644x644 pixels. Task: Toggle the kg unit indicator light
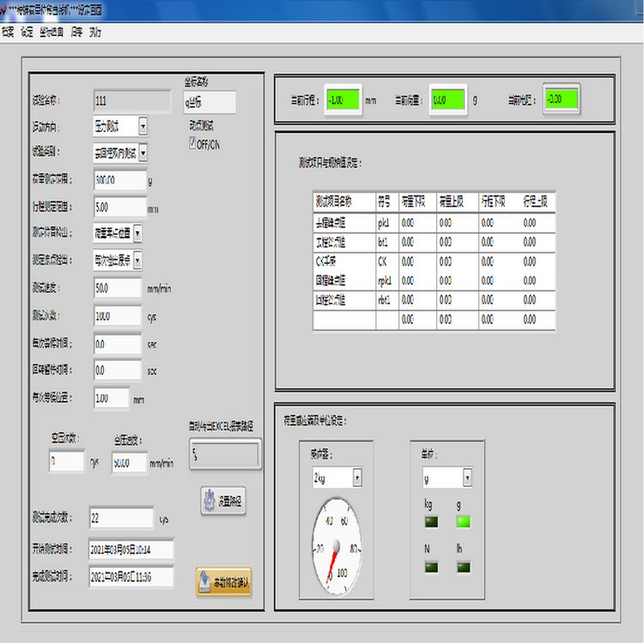[431, 522]
